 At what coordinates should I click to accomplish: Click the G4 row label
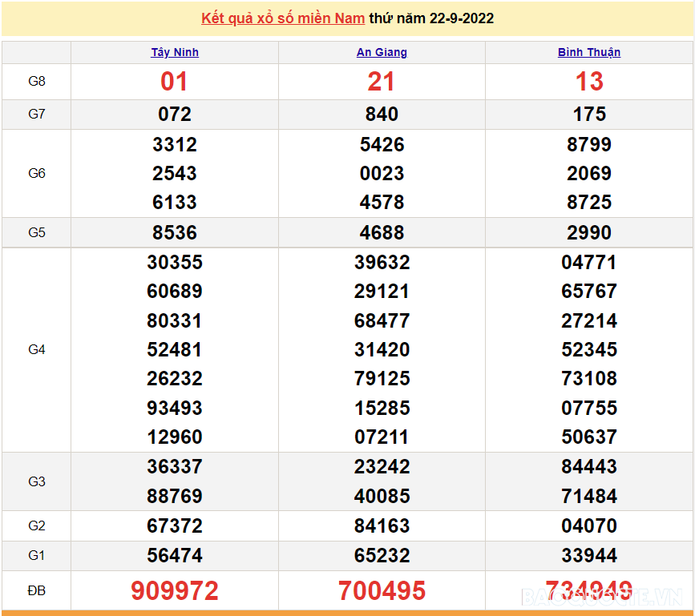(37, 350)
